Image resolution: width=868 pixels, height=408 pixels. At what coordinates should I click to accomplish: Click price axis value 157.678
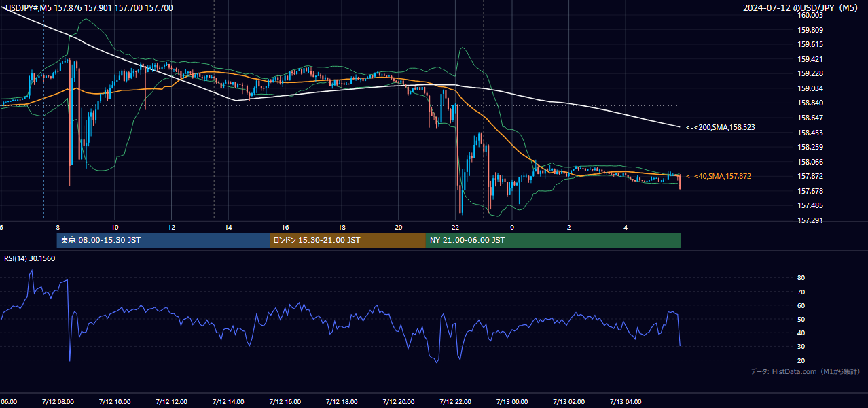(810, 191)
